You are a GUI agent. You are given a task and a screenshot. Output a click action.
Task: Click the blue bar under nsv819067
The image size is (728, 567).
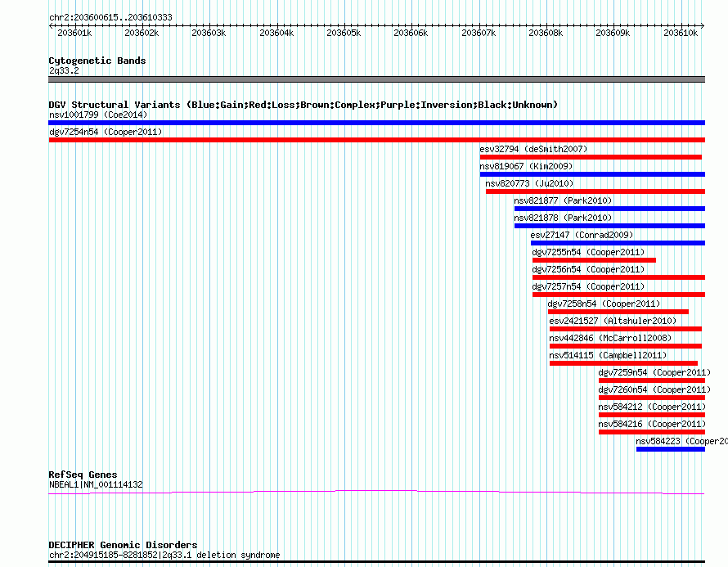coord(592,174)
